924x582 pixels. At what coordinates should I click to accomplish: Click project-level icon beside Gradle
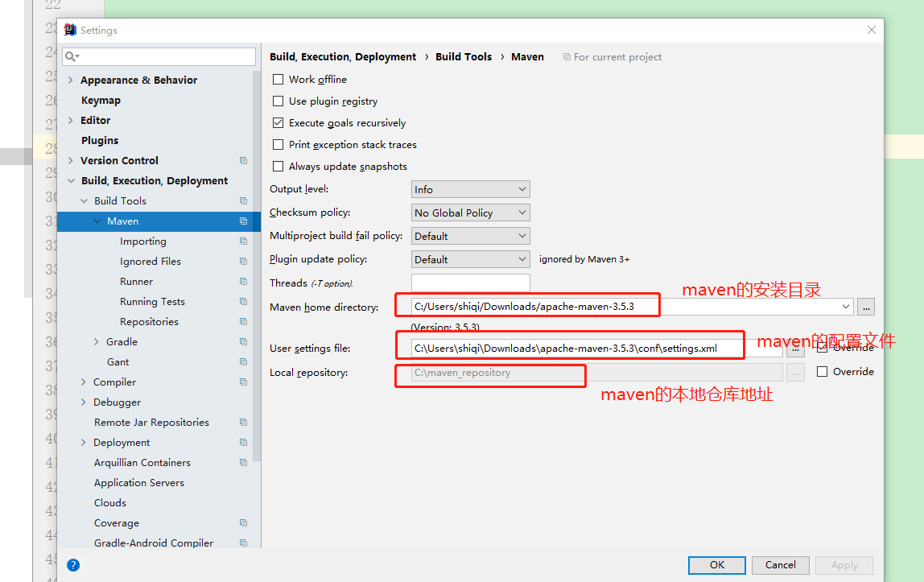[x=243, y=341]
